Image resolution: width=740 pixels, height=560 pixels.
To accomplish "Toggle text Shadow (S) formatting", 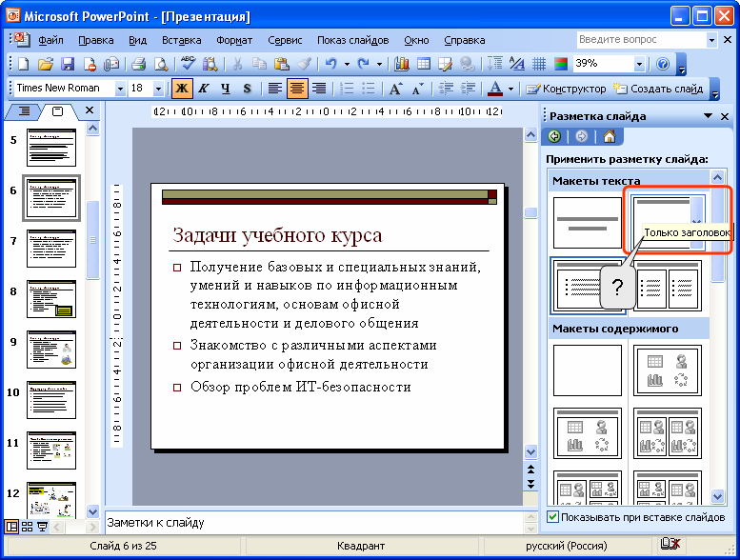I will [x=248, y=89].
